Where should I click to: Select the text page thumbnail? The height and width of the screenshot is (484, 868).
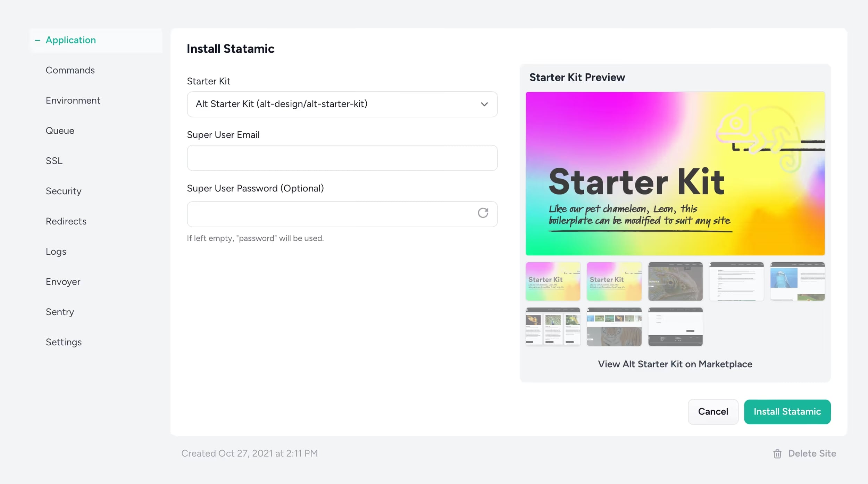(736, 281)
